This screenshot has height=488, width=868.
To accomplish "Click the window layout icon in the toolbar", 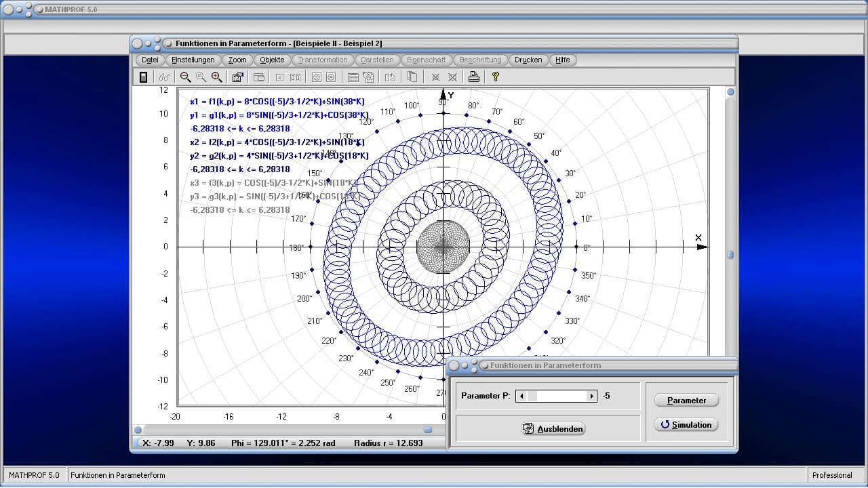I will (x=258, y=77).
